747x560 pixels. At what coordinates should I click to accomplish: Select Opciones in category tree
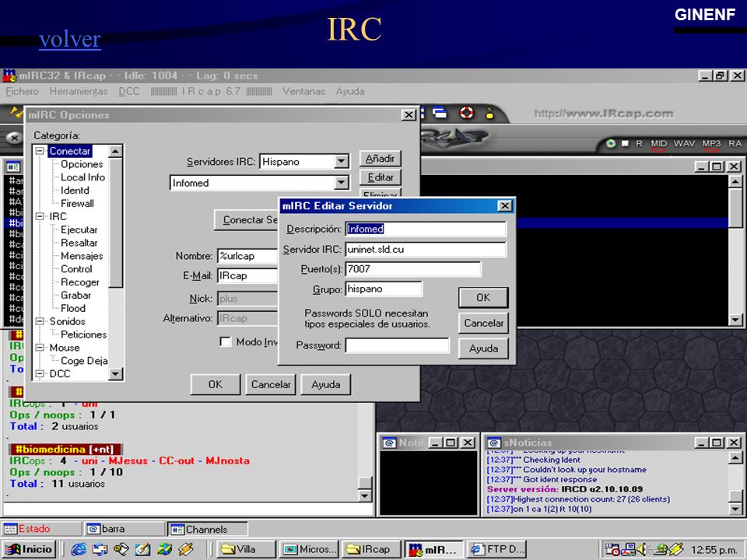click(82, 164)
